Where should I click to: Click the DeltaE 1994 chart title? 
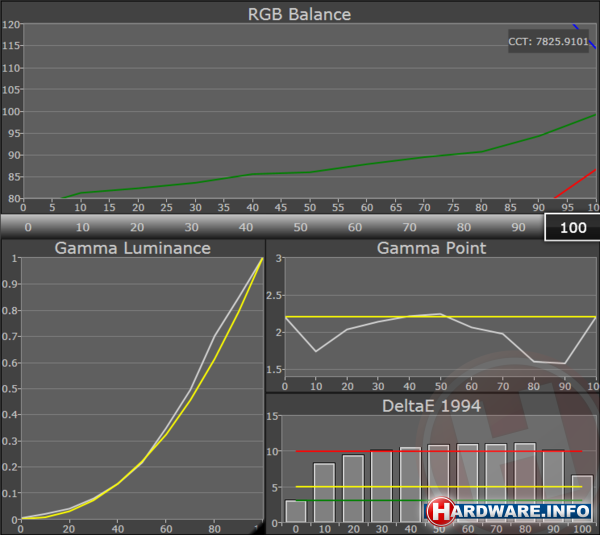[x=431, y=406]
